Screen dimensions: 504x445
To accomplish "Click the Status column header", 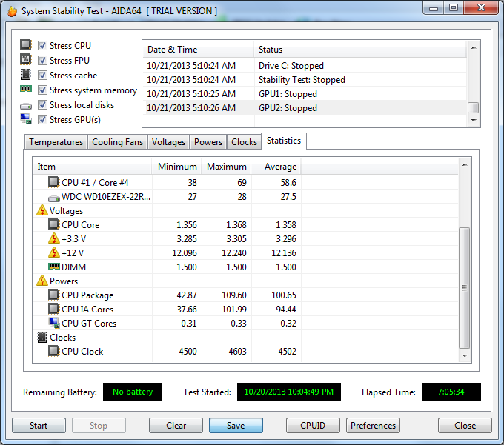I will [360, 50].
